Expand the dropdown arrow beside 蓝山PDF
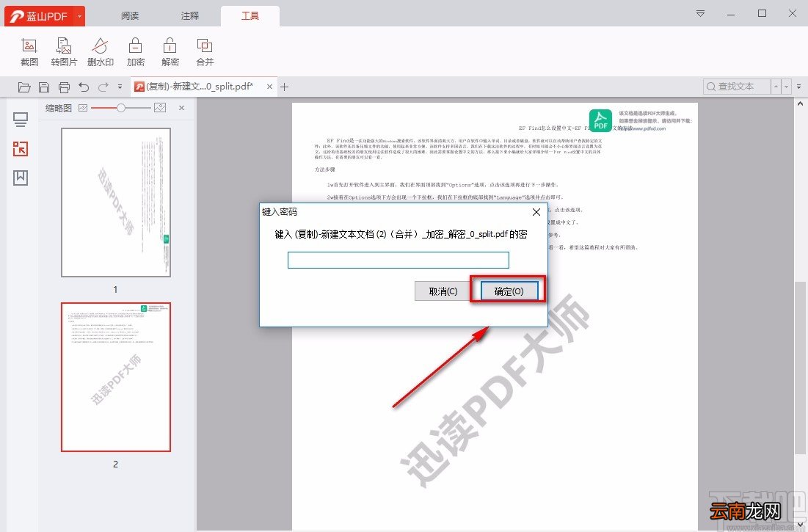 79,16
